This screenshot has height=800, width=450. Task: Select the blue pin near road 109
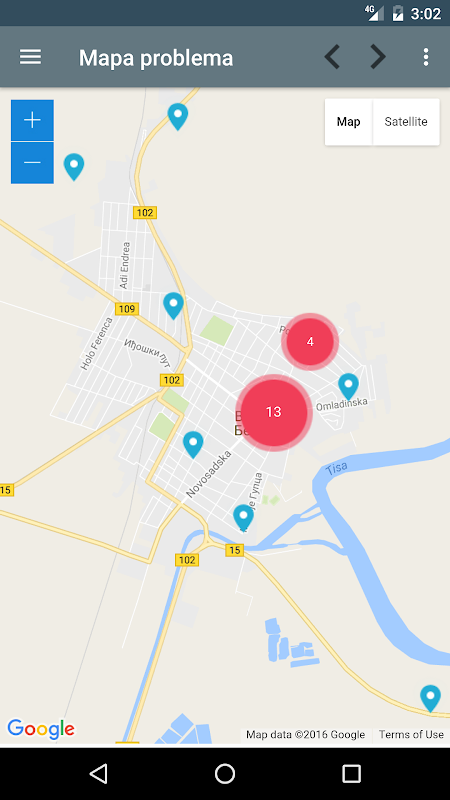click(173, 306)
